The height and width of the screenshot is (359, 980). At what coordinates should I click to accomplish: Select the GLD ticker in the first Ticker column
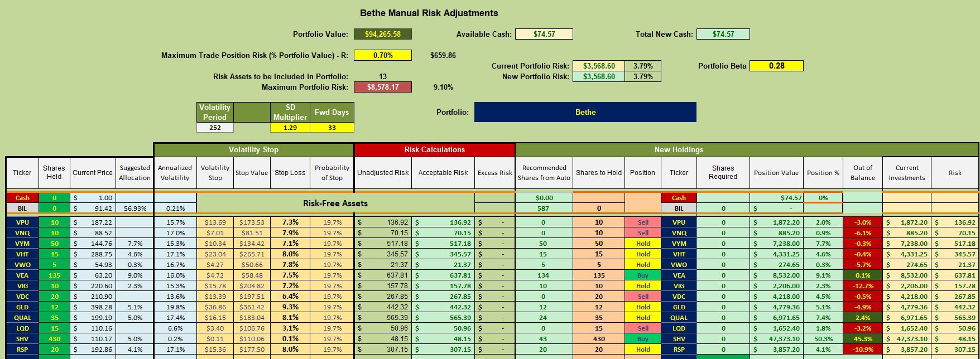pos(22,307)
